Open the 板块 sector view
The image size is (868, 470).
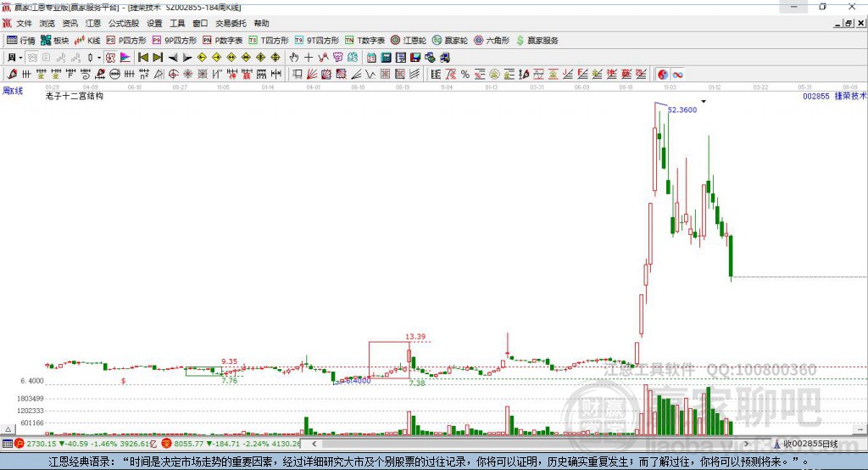click(x=54, y=41)
